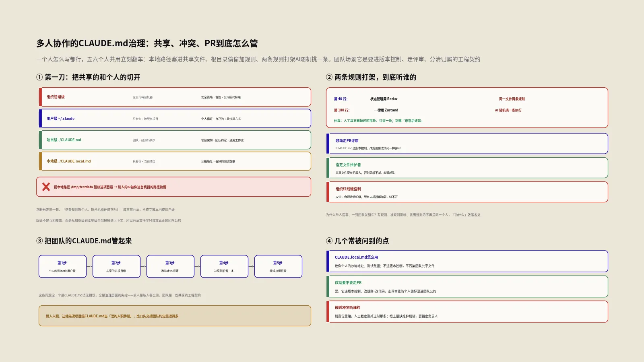The image size is (644, 362).
Task: Select the 本地级 ./CLAUDE.local.md row label
Action: [x=68, y=161]
